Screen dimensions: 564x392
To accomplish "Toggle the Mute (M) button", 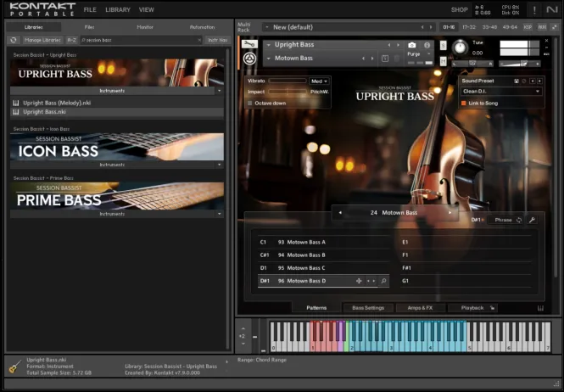I will [443, 62].
